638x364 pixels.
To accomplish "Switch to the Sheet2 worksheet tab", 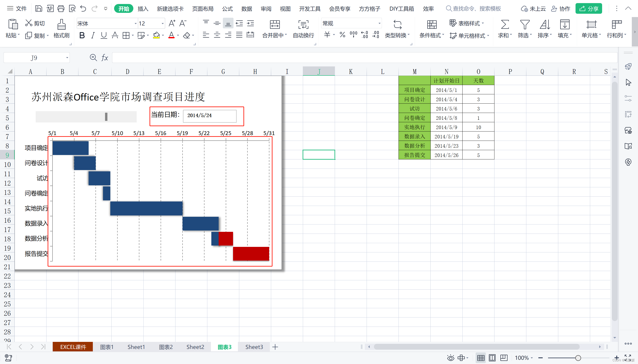I will pyautogui.click(x=195, y=347).
